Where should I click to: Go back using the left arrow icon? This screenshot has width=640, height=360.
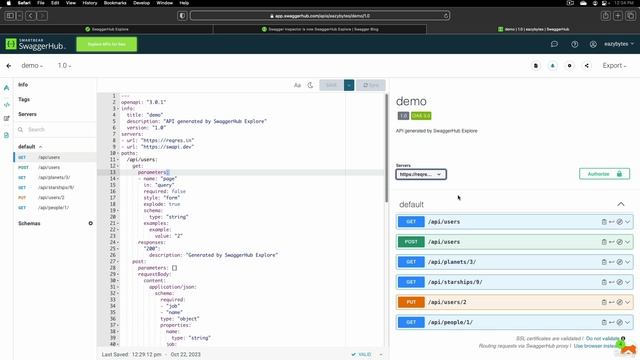coord(9,66)
